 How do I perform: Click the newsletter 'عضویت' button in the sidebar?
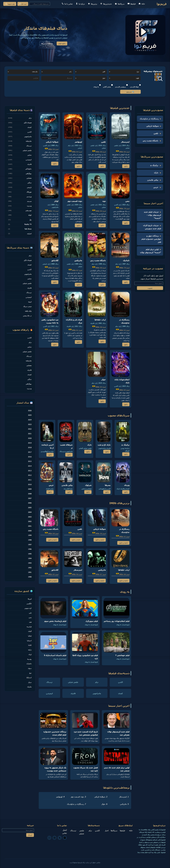150,288
